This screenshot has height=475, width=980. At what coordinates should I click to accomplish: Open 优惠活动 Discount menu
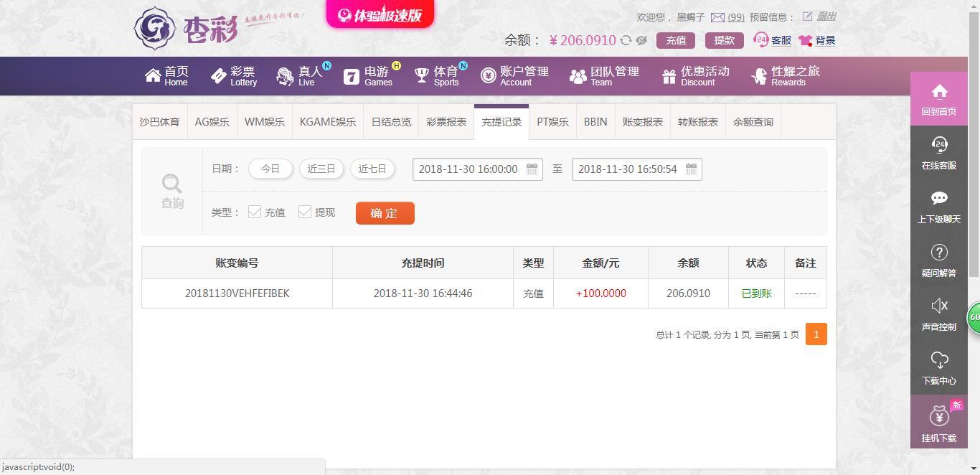coord(695,76)
